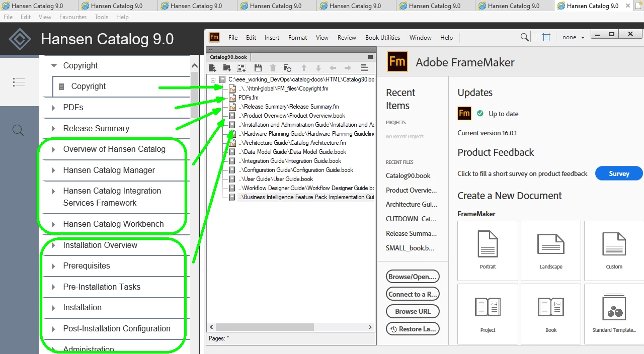Expand the Release Summary section
Viewport: 644px width, 354px height.
(53, 128)
